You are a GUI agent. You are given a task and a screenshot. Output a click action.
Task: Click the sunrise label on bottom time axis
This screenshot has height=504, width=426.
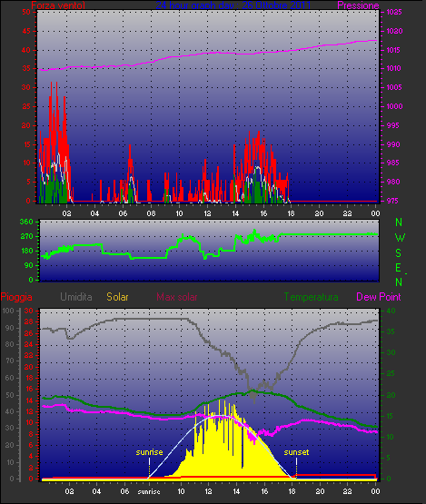[149, 492]
